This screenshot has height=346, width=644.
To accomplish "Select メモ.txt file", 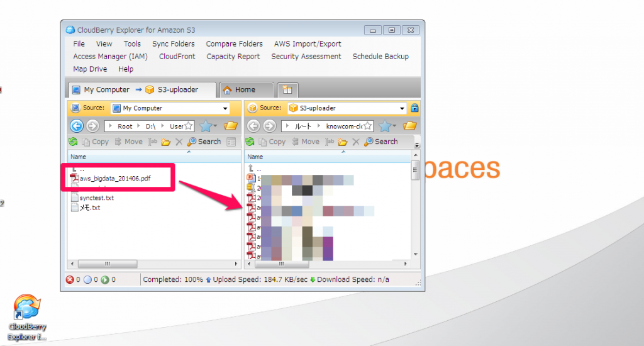I will 86,208.
